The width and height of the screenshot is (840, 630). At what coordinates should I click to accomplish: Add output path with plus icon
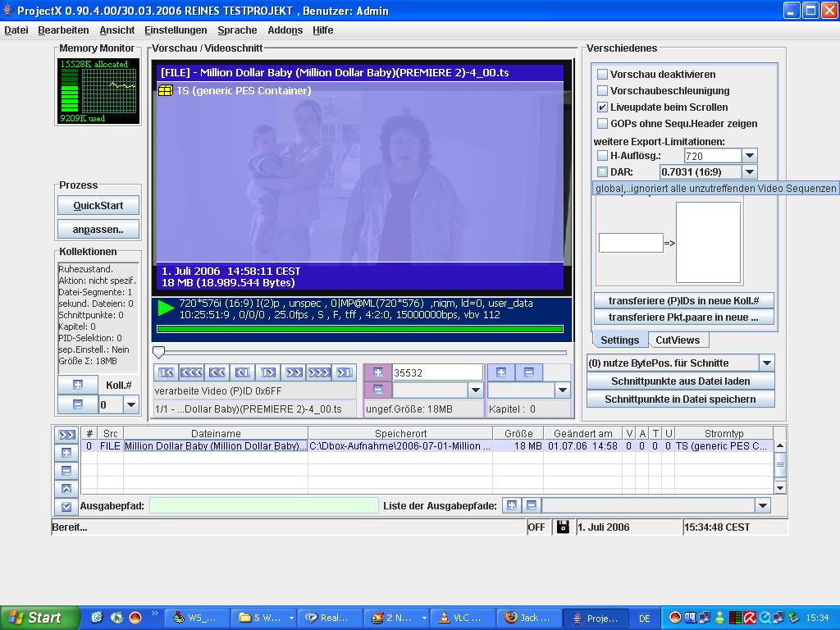(x=512, y=505)
